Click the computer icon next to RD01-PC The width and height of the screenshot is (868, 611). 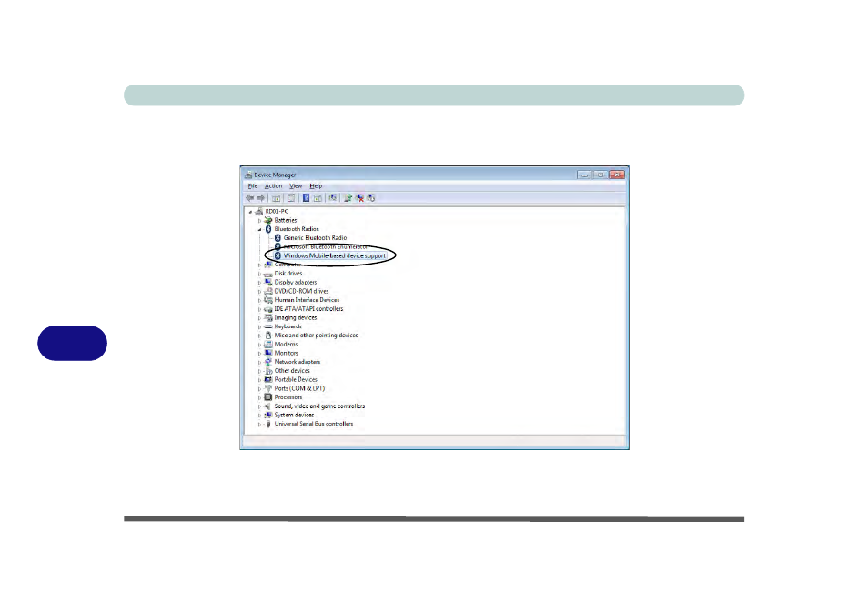click(x=258, y=211)
